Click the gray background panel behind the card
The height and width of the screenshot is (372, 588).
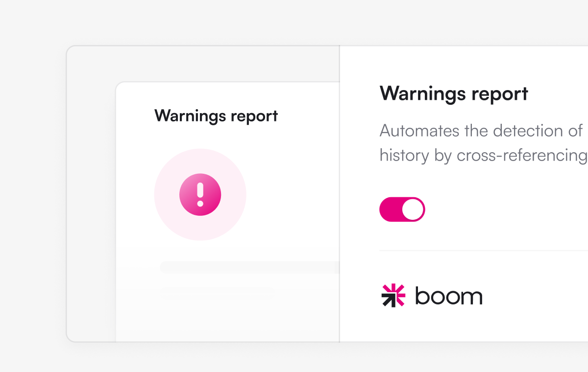click(91, 196)
